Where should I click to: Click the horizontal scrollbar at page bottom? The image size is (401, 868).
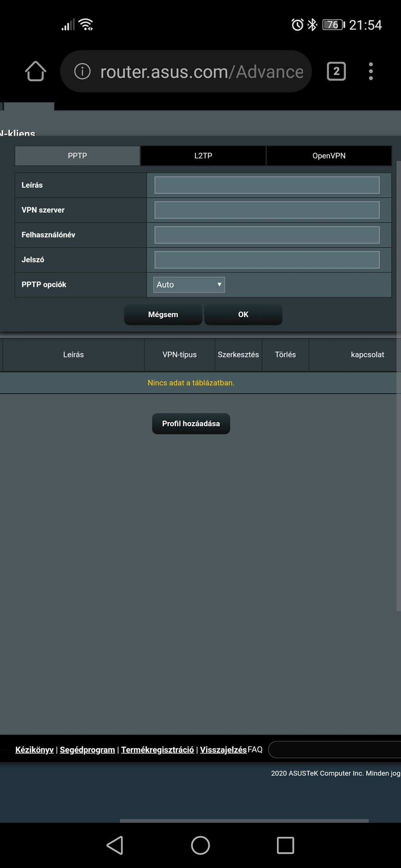pos(244,821)
